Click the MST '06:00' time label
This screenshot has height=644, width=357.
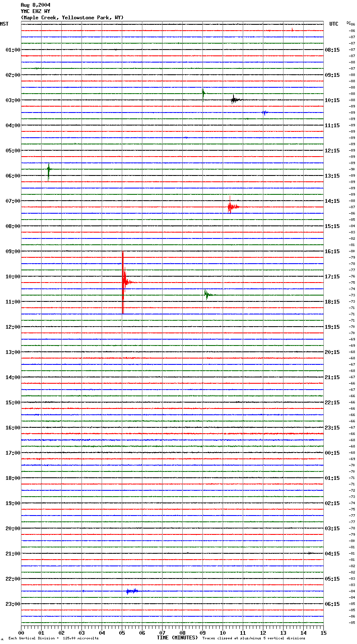[x=13, y=176]
